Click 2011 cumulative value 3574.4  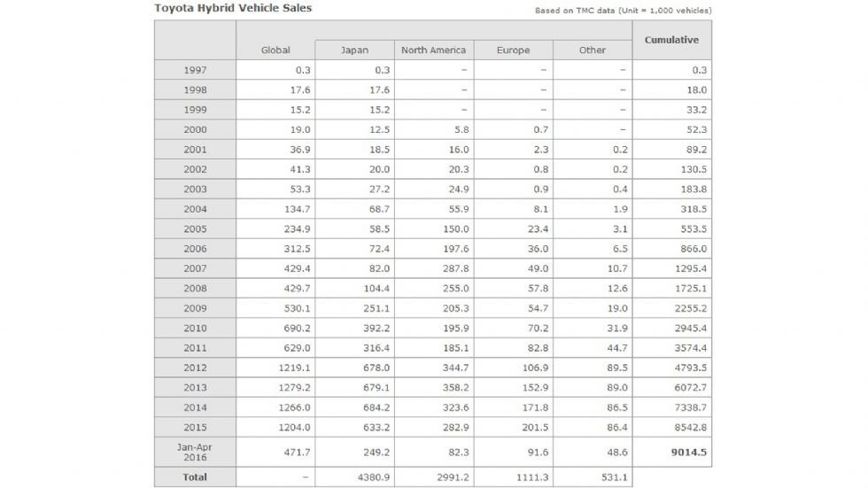691,348
